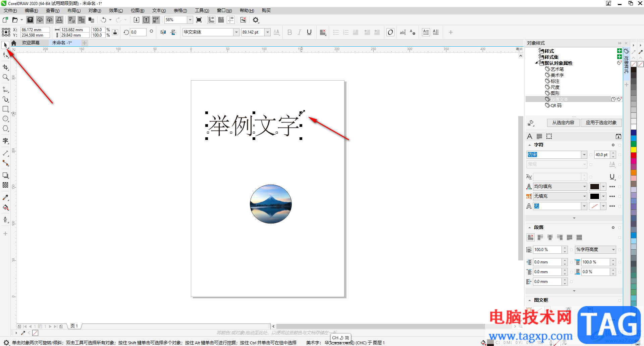Select the Ellipse tool

click(5, 119)
